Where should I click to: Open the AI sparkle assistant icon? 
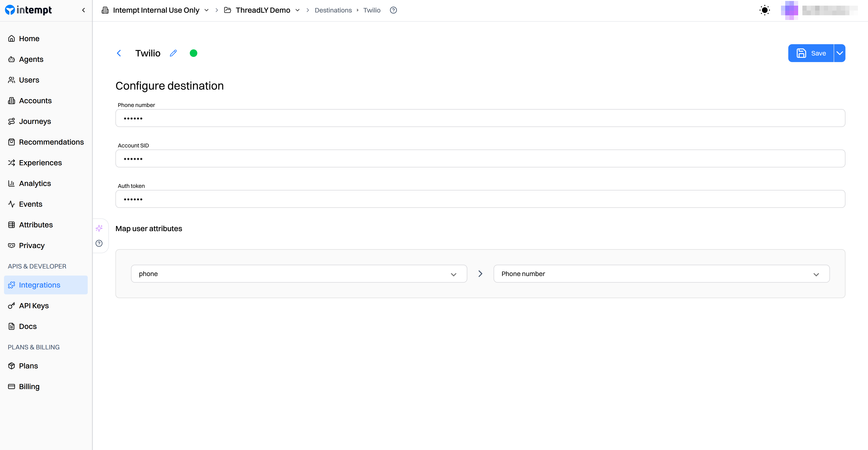[99, 228]
